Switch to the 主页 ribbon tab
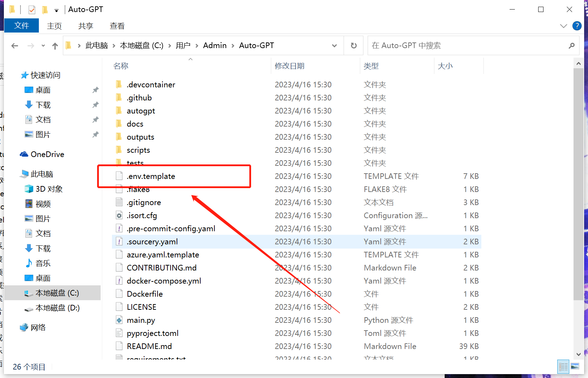The image size is (588, 378). (x=54, y=26)
